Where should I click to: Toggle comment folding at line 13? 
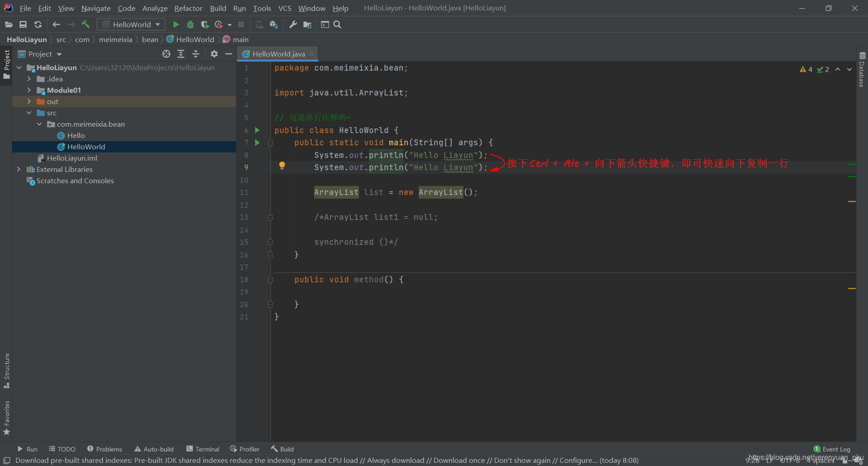point(270,218)
